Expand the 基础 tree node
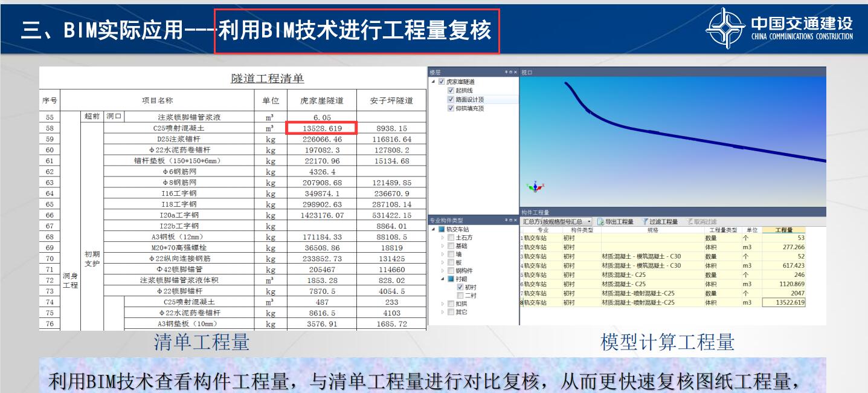The width and height of the screenshot is (868, 393). click(x=442, y=246)
